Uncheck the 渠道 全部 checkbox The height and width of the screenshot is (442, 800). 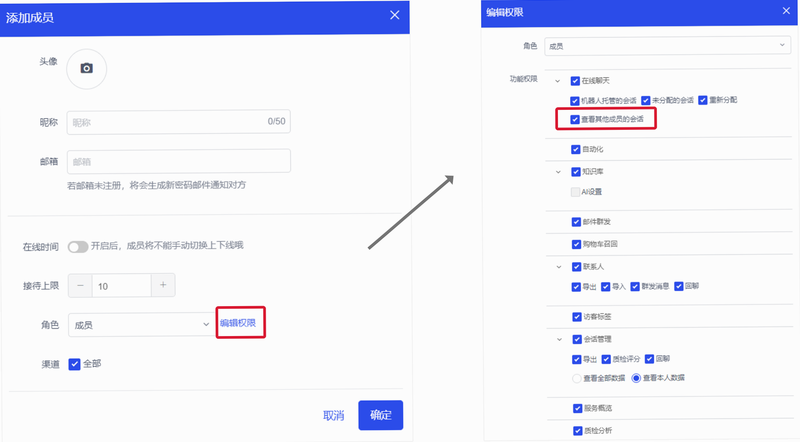(x=74, y=364)
